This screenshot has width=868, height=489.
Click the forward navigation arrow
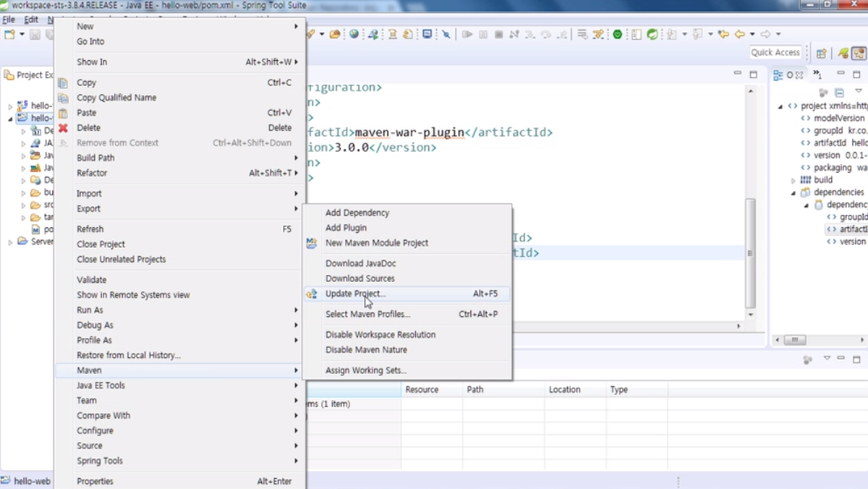click(765, 34)
